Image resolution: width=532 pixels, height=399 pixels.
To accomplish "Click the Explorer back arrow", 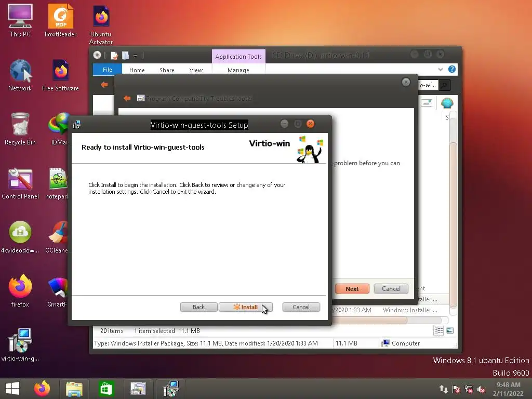I will [x=104, y=85].
